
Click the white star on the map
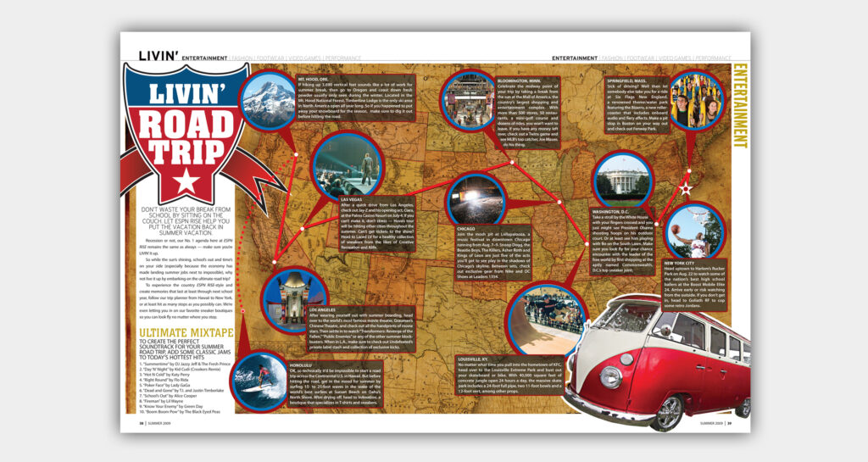tap(686, 189)
